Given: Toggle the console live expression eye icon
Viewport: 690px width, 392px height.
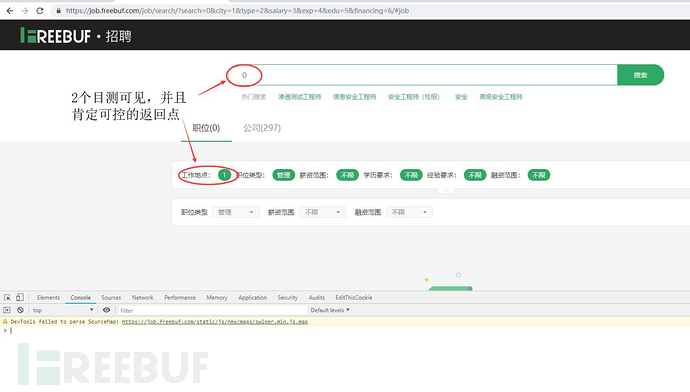Looking at the screenshot, I should click(x=106, y=310).
